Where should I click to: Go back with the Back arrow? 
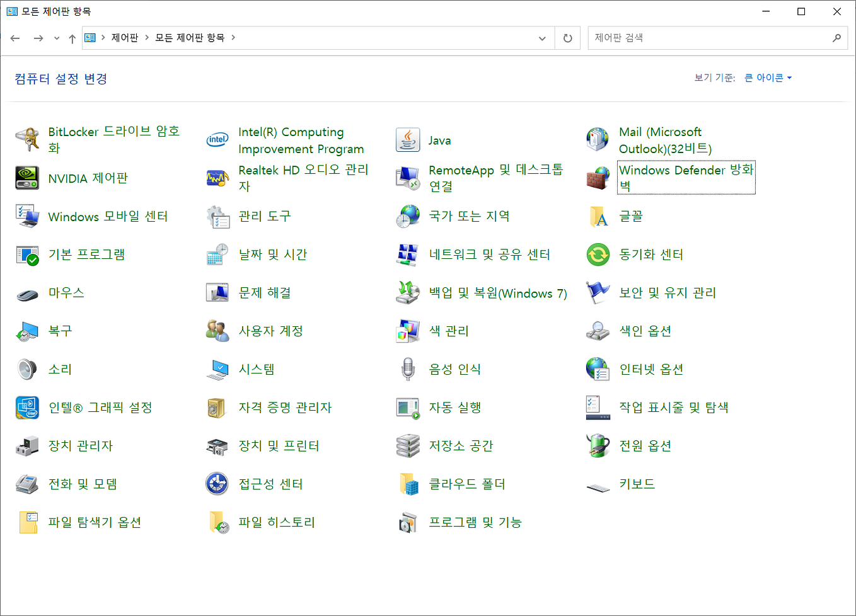click(15, 38)
